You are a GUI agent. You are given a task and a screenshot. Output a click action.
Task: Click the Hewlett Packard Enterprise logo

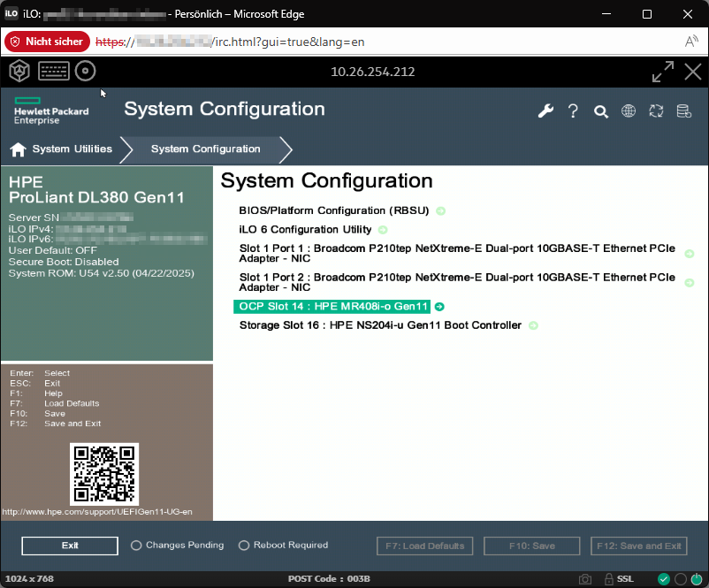click(x=51, y=111)
